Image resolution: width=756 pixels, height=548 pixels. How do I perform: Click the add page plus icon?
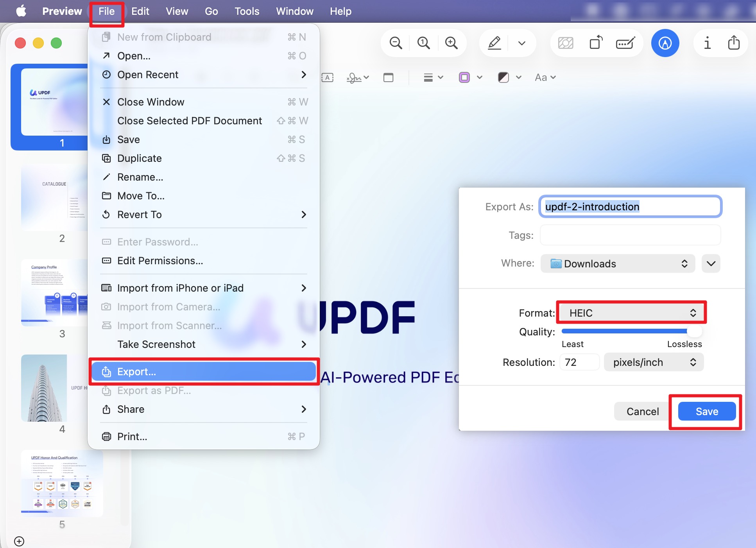(x=19, y=541)
